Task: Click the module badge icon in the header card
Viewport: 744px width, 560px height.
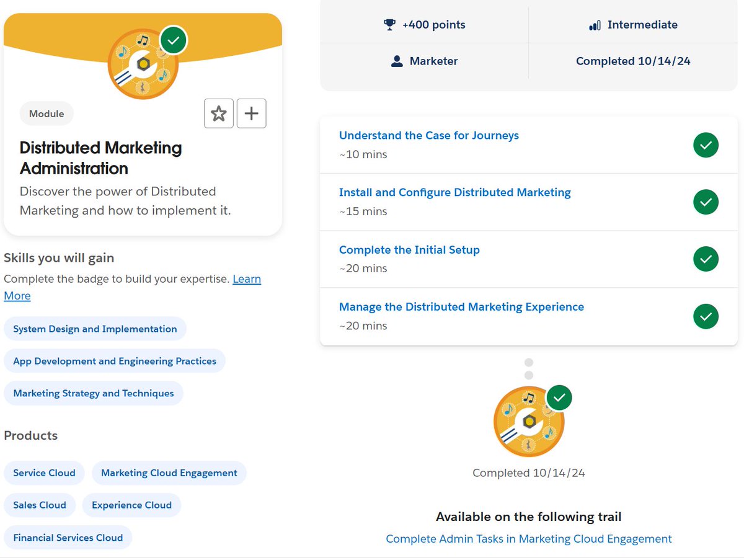Action: point(143,64)
